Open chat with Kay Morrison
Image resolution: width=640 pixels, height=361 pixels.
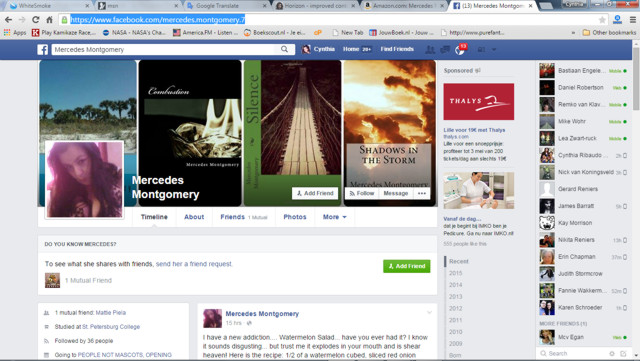[x=582, y=223]
